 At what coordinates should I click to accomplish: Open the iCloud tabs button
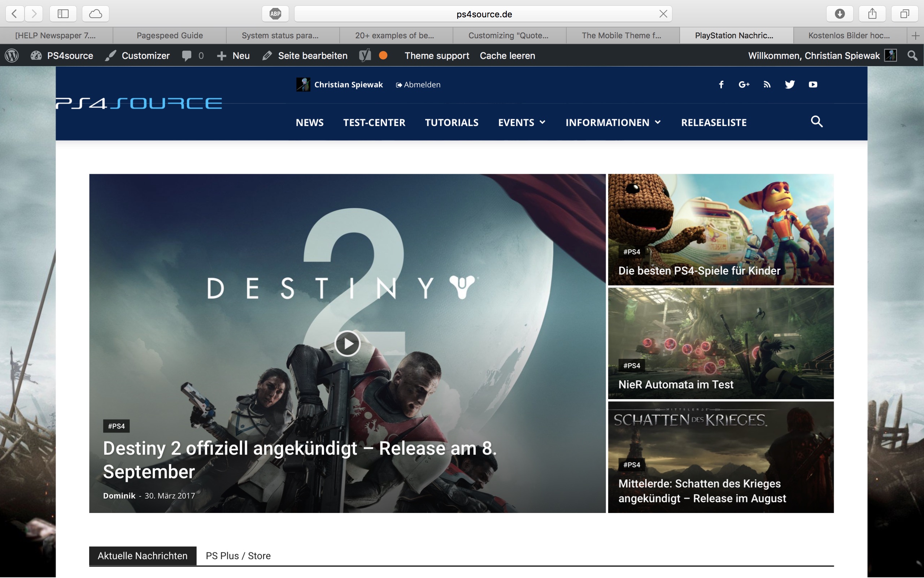pos(95,14)
